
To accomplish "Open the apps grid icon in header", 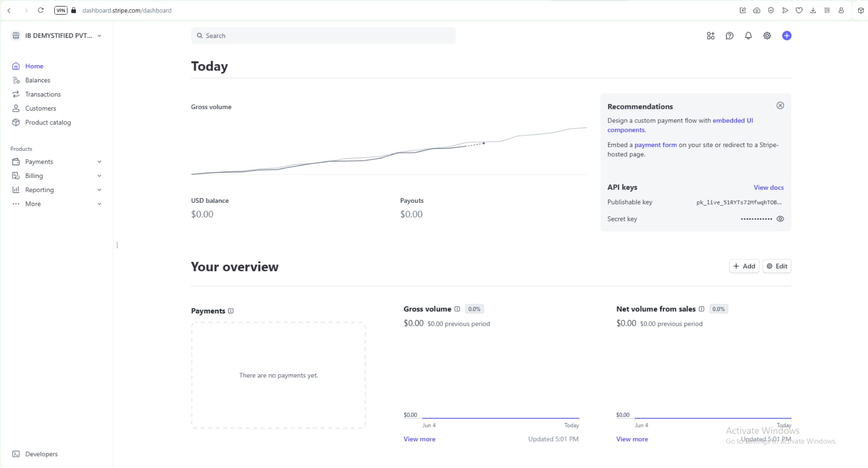I will 711,36.
